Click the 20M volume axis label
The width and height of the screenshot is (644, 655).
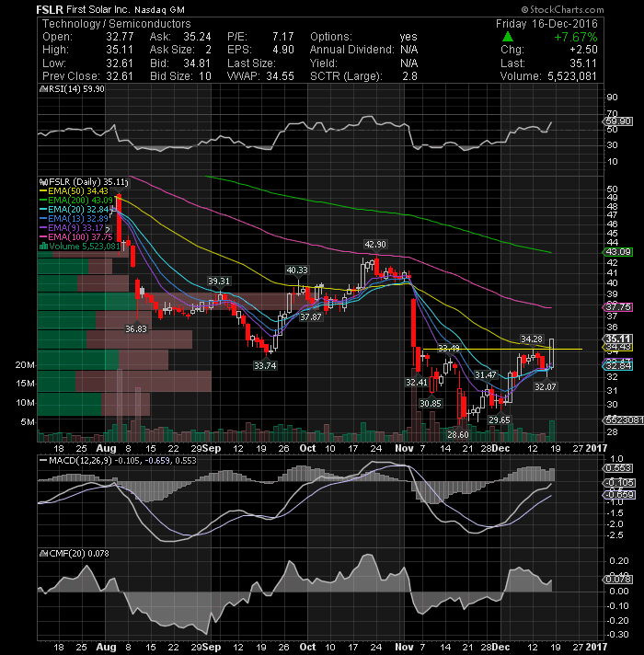[x=25, y=365]
